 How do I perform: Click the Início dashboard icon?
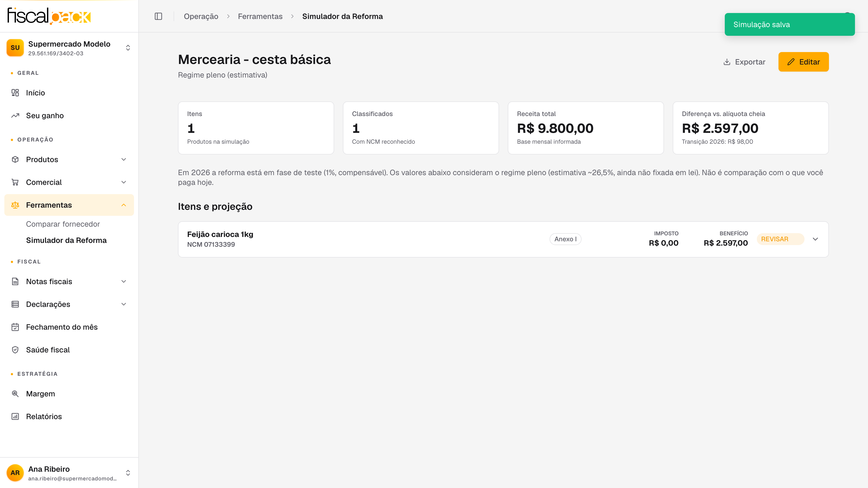tap(15, 93)
